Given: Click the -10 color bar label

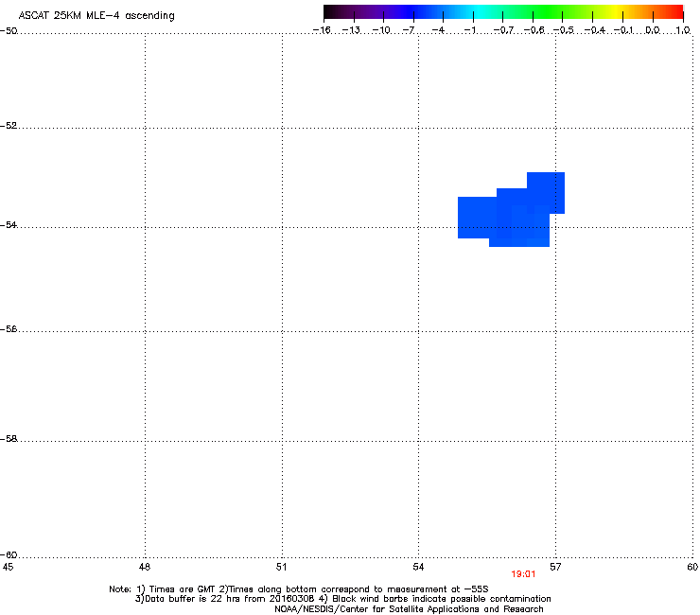Looking at the screenshot, I should 381,30.
